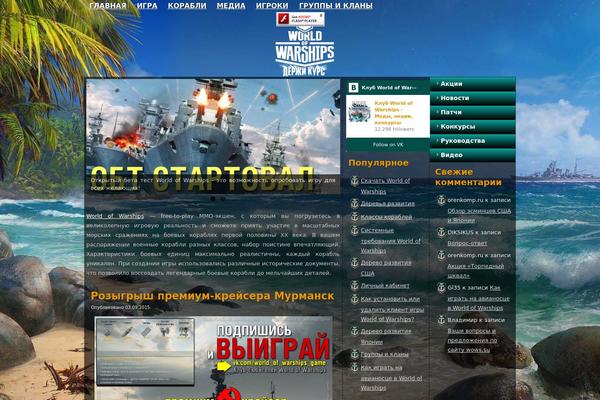
Task: Select the Акции sidebar category
Action: point(473,84)
